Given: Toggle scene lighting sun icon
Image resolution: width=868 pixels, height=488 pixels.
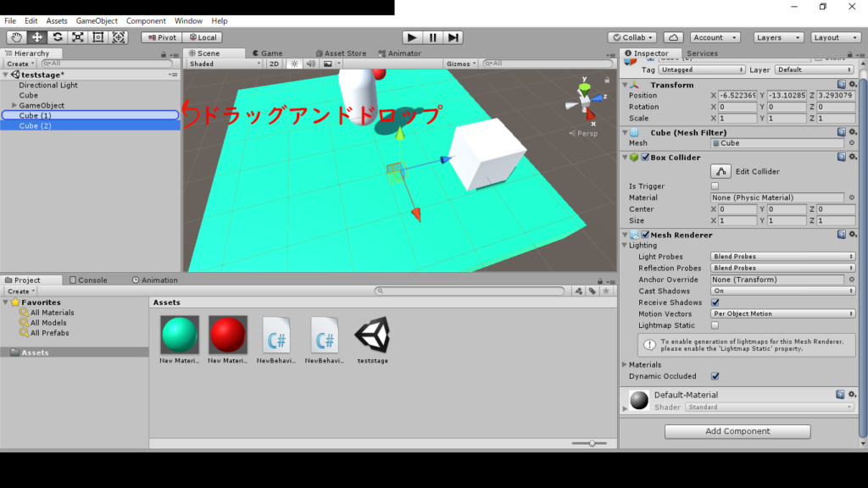Looking at the screenshot, I should (295, 64).
